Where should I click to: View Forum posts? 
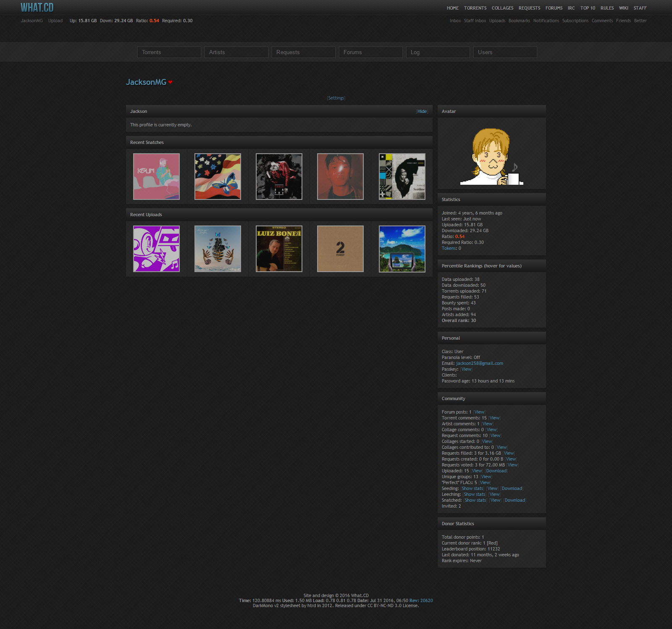(x=479, y=412)
